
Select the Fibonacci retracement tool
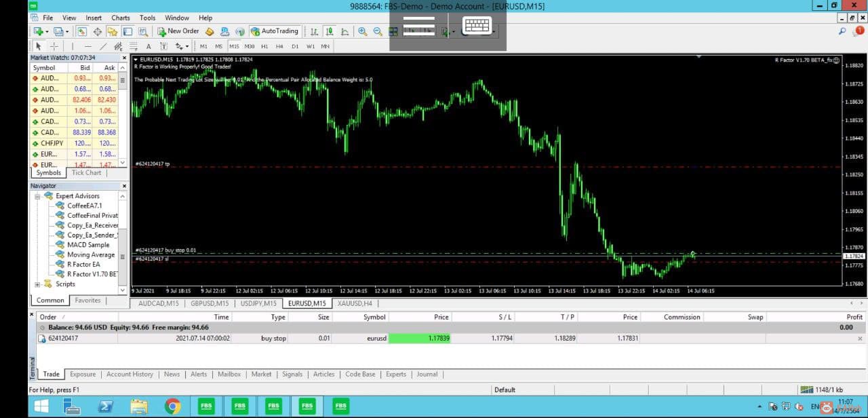[x=133, y=46]
